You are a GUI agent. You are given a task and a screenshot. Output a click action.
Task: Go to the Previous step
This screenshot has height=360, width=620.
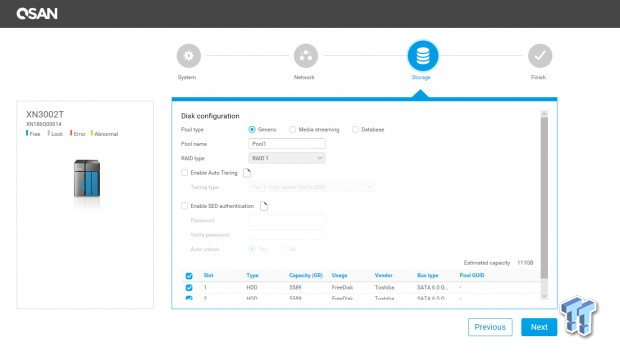click(x=490, y=327)
